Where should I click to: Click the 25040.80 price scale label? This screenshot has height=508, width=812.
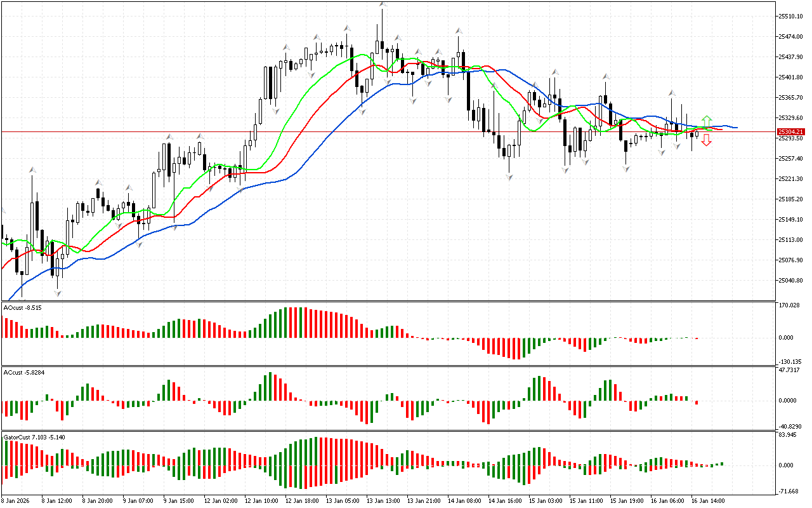790,280
